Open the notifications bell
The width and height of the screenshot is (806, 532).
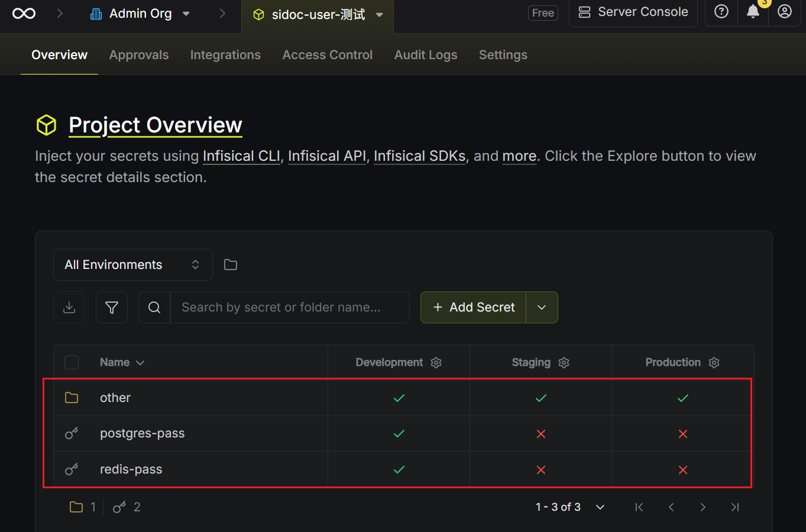753,12
